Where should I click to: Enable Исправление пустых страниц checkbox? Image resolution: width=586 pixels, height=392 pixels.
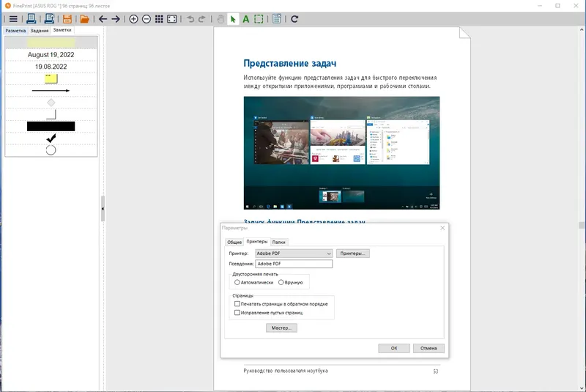(x=237, y=312)
